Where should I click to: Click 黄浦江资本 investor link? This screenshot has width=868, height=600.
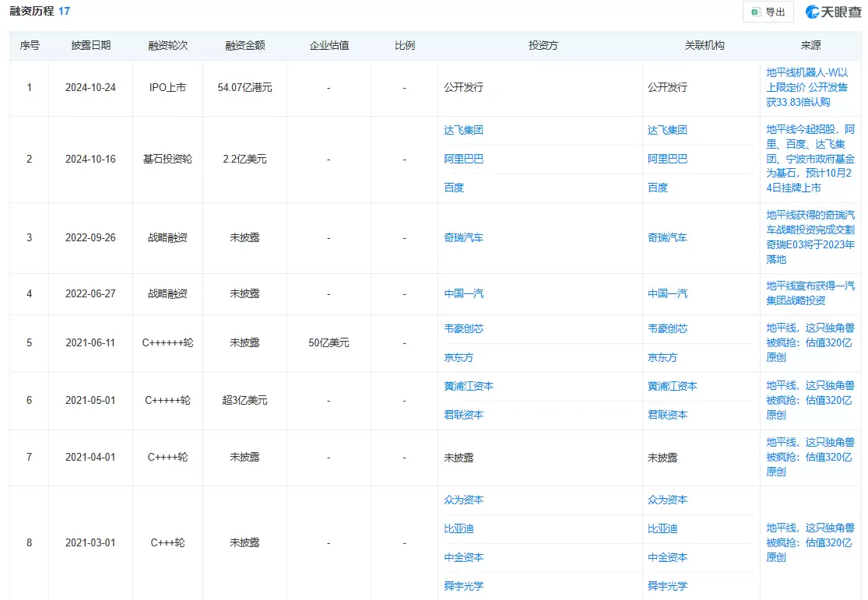[469, 386]
